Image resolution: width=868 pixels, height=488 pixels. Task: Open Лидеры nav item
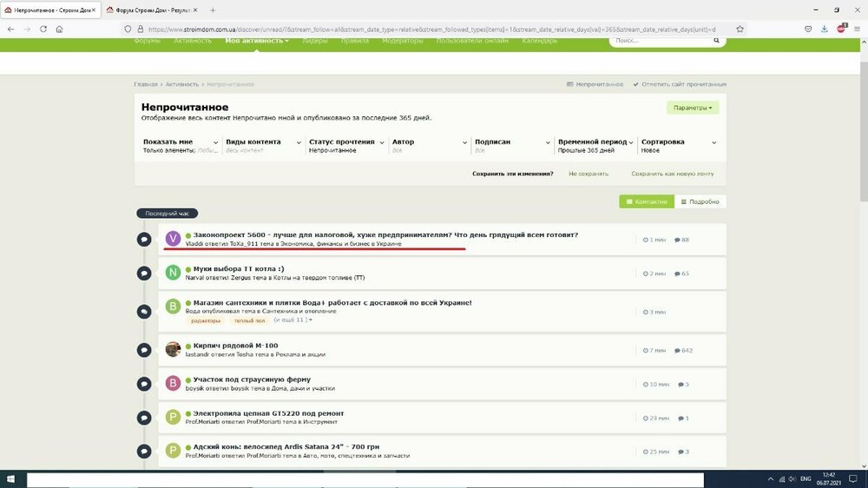click(315, 41)
